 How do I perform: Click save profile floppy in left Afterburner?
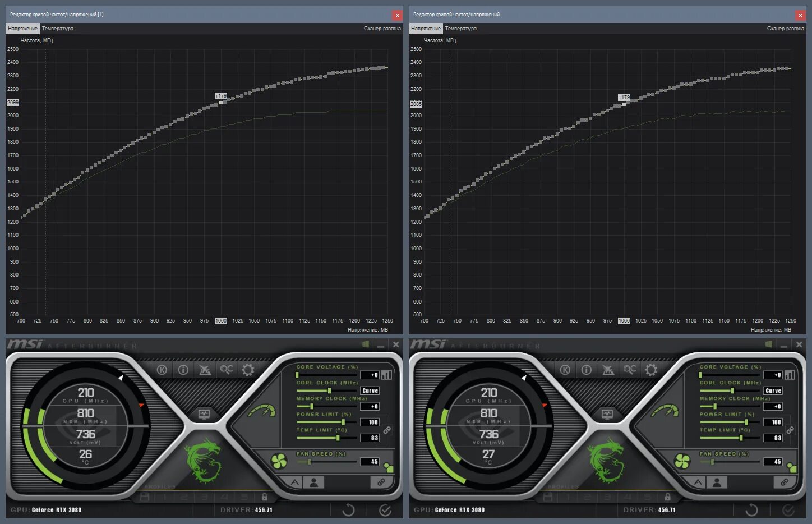(144, 497)
